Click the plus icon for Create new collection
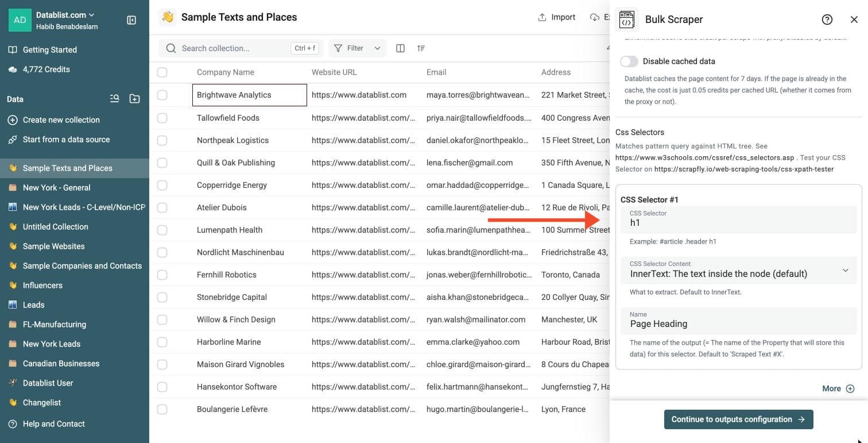The width and height of the screenshot is (868, 443). coord(13,120)
